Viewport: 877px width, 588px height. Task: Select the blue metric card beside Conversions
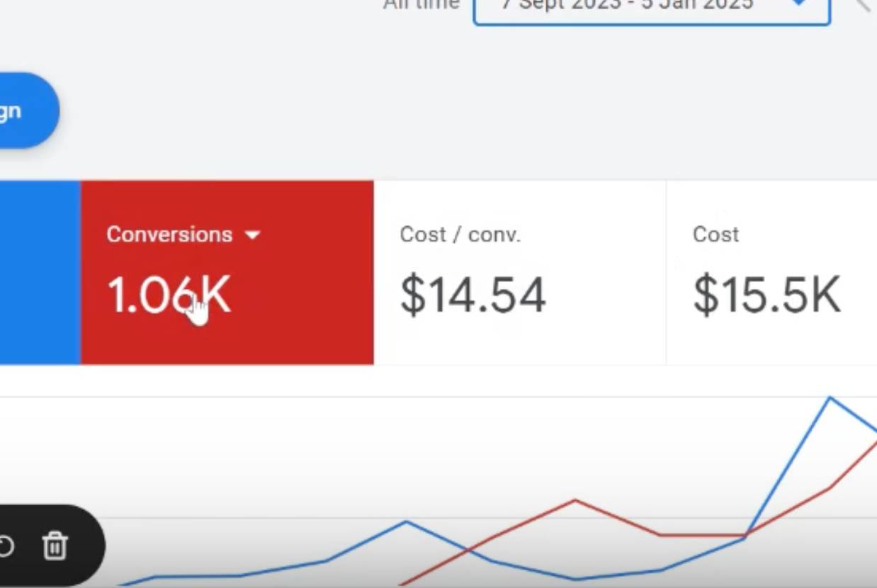coord(40,273)
